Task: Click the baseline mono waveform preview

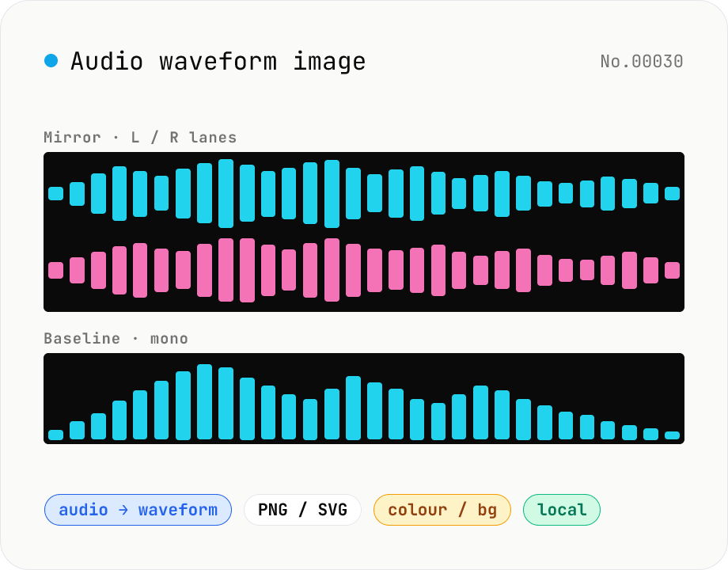Action: [x=364, y=398]
